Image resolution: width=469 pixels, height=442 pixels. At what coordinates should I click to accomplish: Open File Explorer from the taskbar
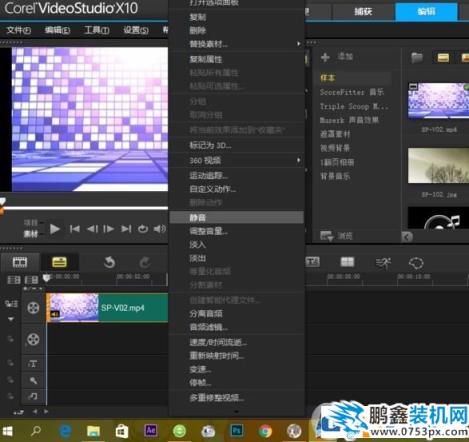pyautogui.click(x=93, y=431)
